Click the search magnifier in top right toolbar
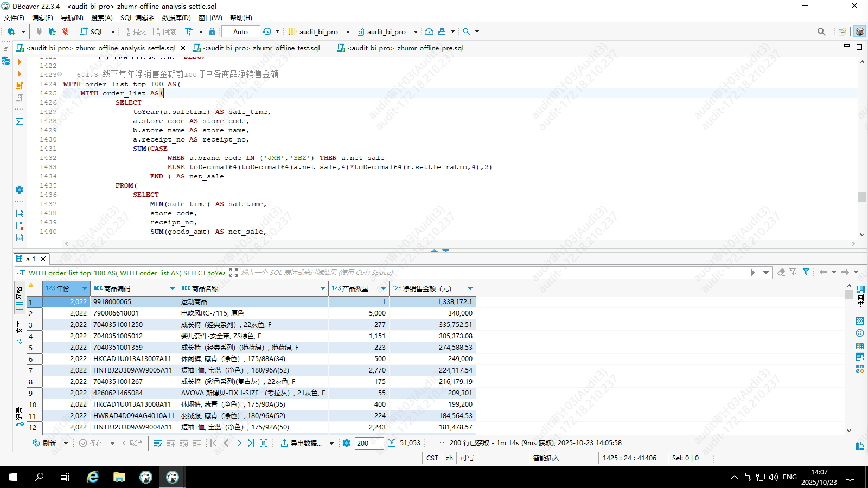 coord(821,31)
